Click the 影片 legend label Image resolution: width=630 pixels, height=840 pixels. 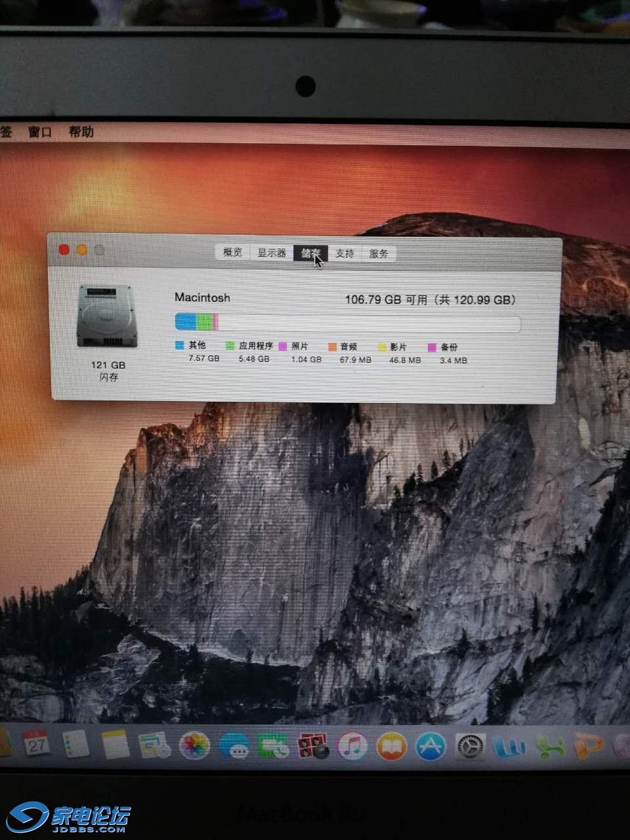[398, 347]
